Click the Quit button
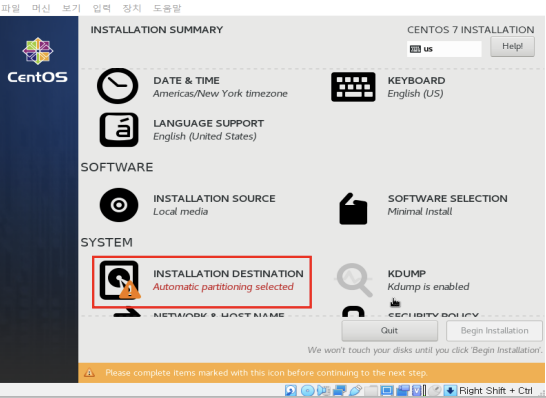 click(x=389, y=330)
